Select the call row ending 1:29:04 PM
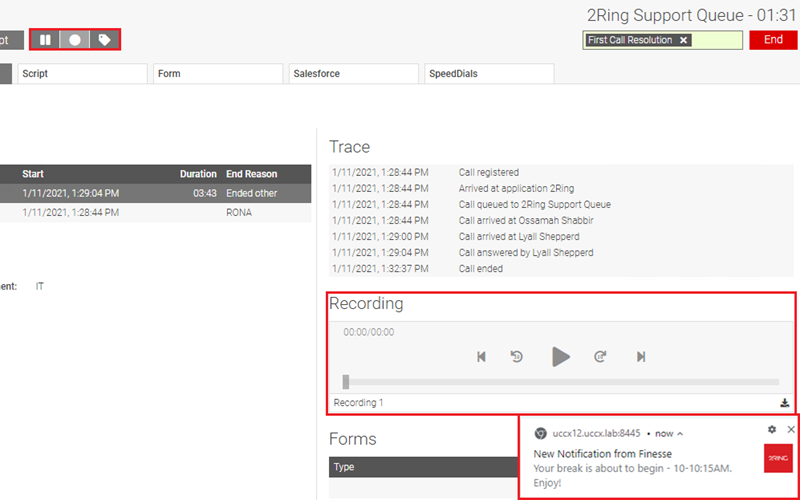Image resolution: width=800 pixels, height=500 pixels. coord(156,193)
